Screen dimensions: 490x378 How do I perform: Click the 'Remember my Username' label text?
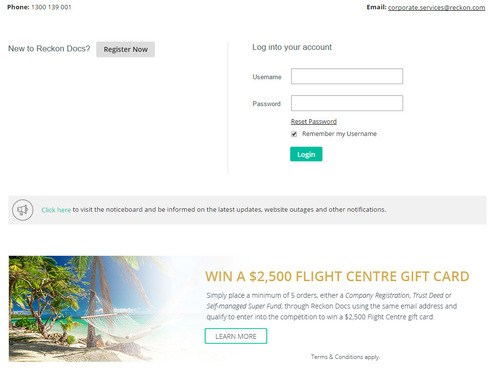339,134
